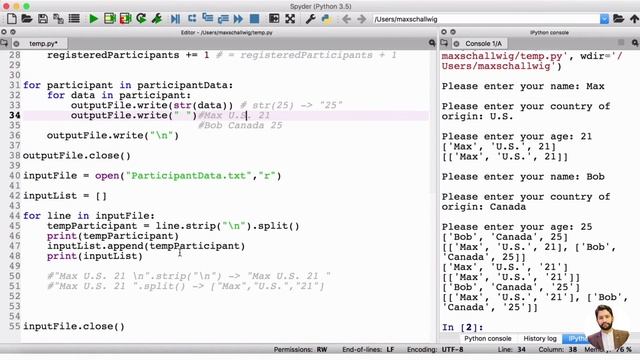Run the file with the green play button

pyautogui.click(x=93, y=19)
